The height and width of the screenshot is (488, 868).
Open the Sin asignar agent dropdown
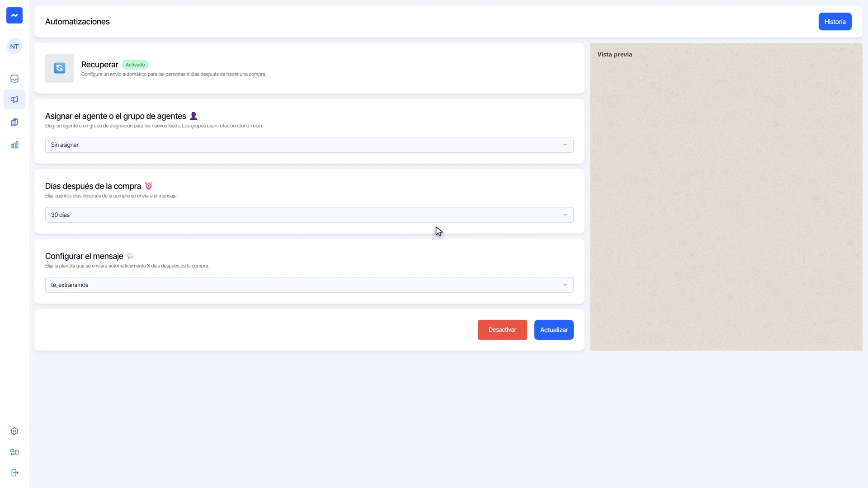309,145
